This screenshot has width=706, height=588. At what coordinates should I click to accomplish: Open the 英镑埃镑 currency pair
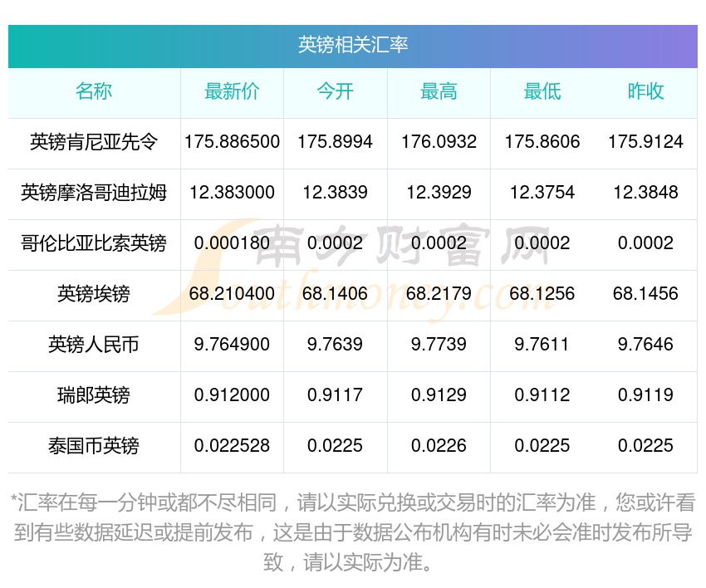[94, 294]
